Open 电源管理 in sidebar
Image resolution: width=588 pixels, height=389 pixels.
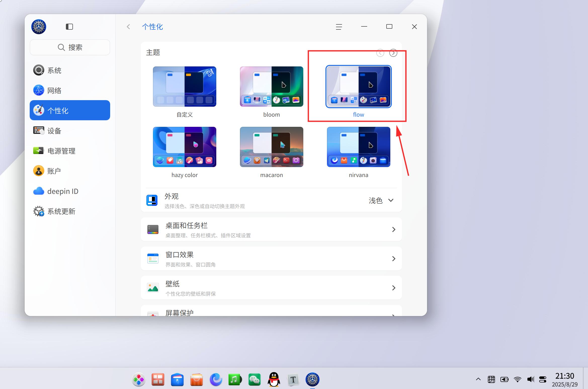[x=70, y=151]
